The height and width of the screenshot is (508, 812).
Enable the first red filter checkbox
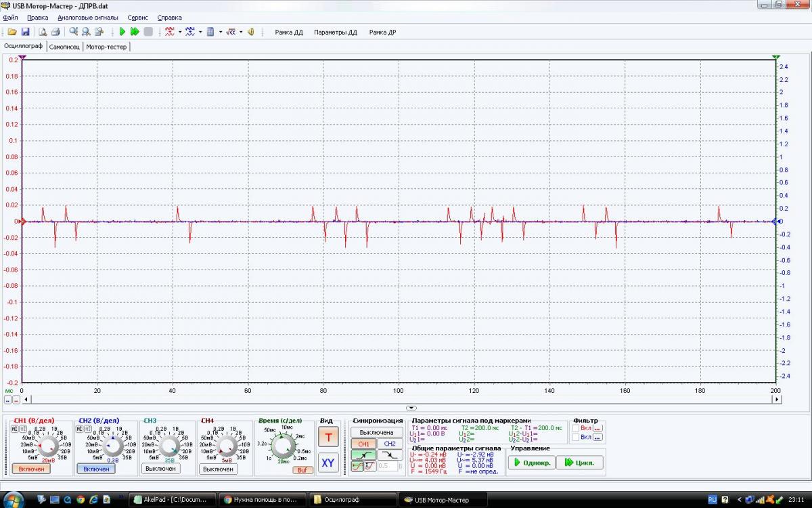576,428
